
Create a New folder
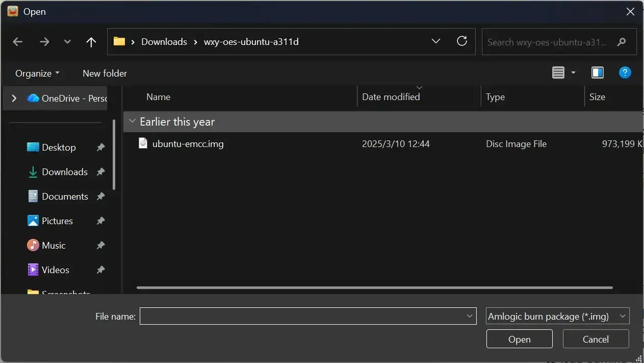(105, 73)
